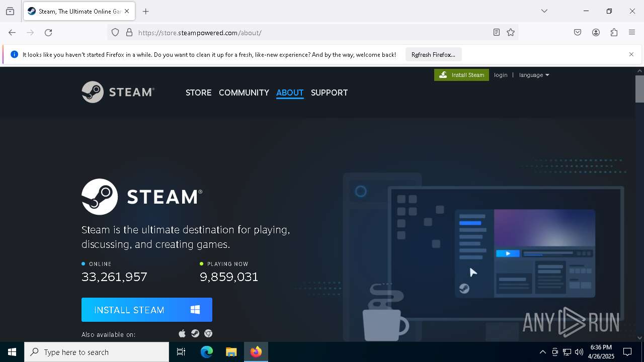
Task: Open Windows Start menu
Action: tap(12, 352)
